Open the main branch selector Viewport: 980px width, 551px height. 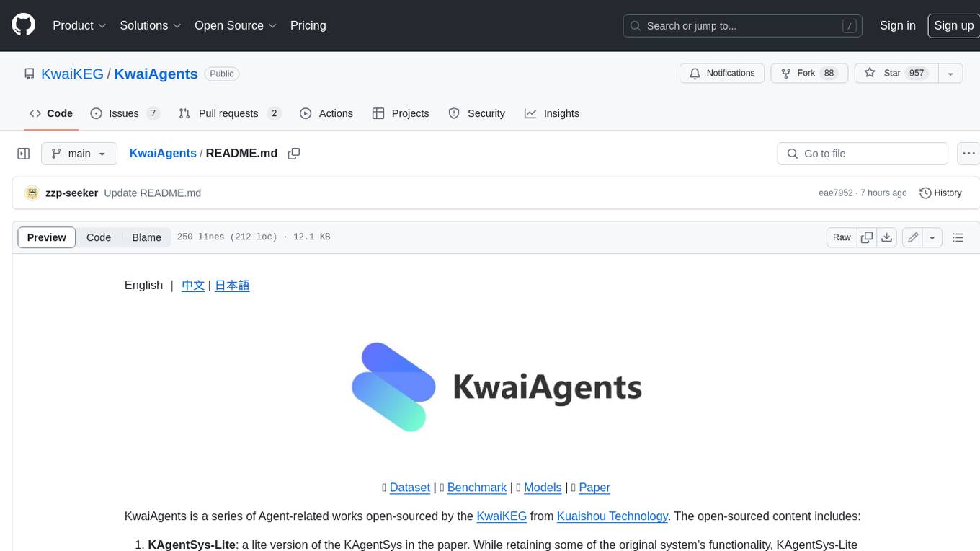tap(79, 154)
